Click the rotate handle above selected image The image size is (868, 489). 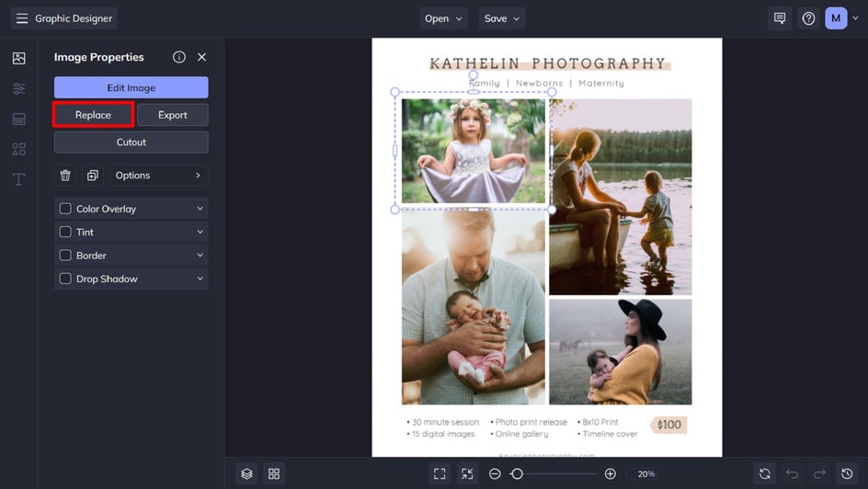click(x=474, y=74)
